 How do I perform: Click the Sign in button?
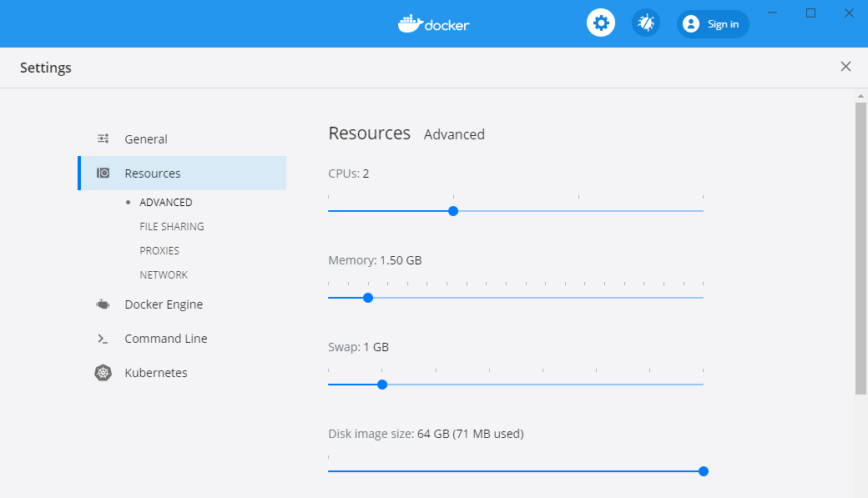(x=713, y=24)
